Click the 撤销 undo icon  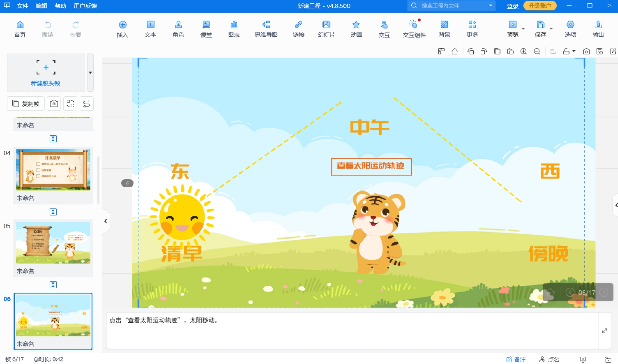pos(48,28)
